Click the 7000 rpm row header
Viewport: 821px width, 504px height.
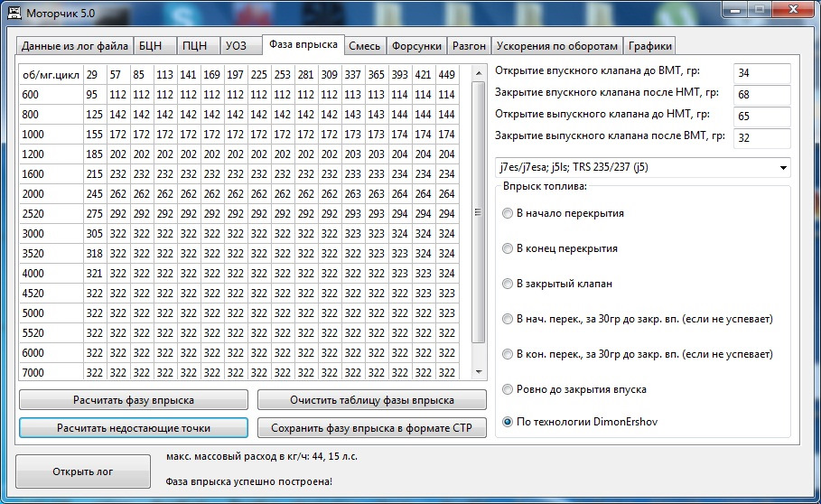click(x=51, y=372)
